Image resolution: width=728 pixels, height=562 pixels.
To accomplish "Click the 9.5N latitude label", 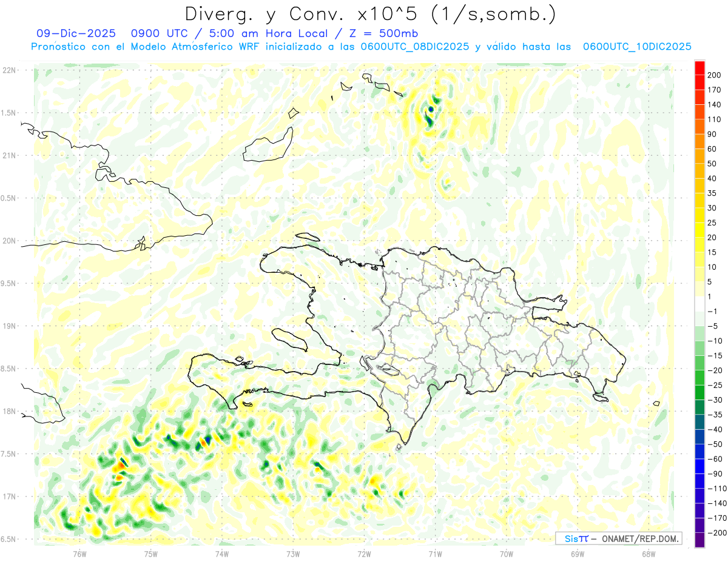I will click(x=9, y=283).
